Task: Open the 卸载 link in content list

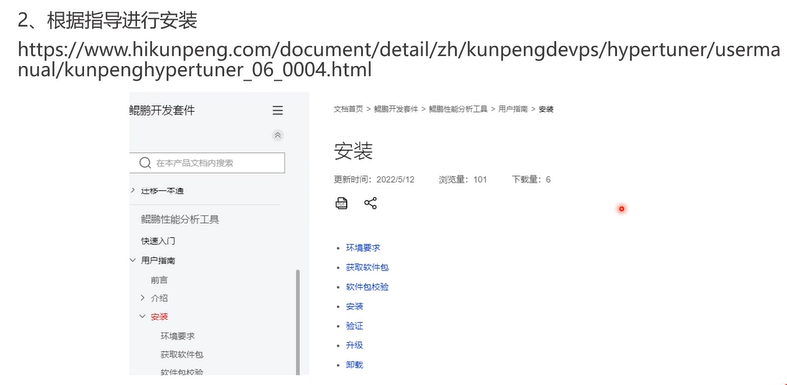Action: point(354,364)
